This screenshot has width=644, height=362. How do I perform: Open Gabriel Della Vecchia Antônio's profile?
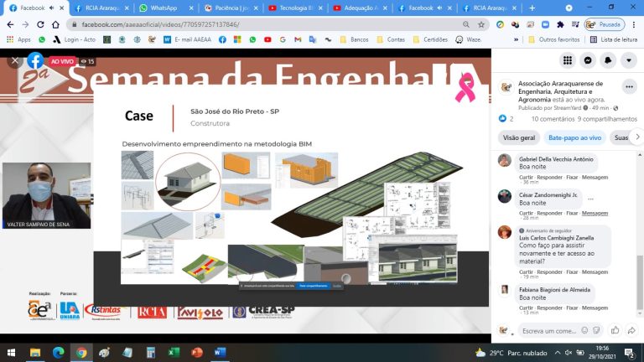click(x=556, y=159)
